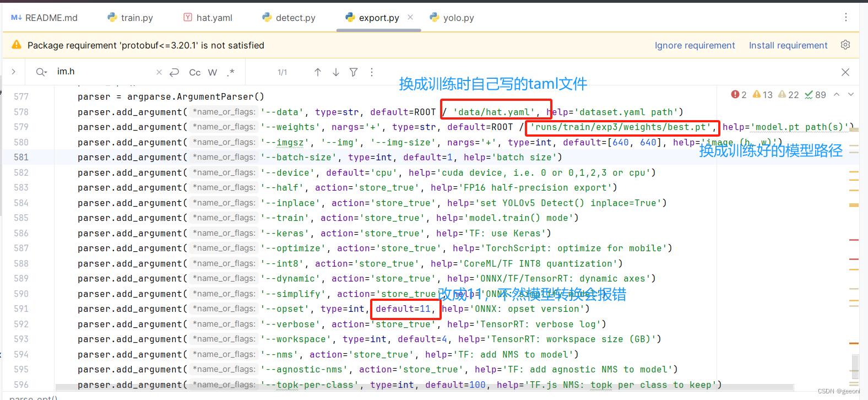This screenshot has height=400, width=868.
Task: Click '--simplify' argument string
Action: (x=292, y=294)
